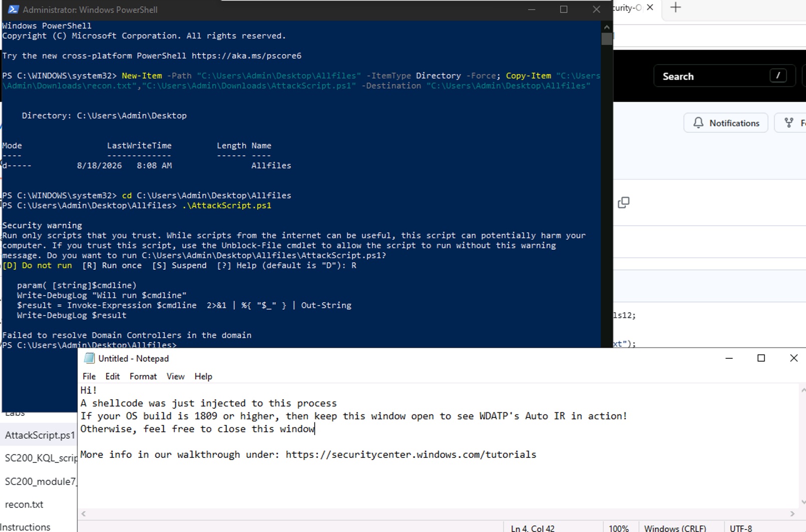Open Notepad View menu
This screenshot has width=806, height=532.
click(175, 376)
